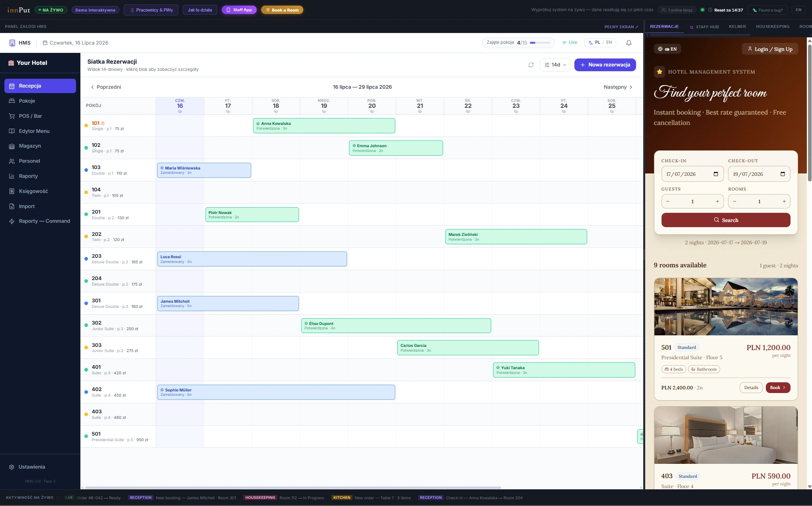The height and width of the screenshot is (506, 812).
Task: Switch HMS language to EN
Action: pos(609,43)
